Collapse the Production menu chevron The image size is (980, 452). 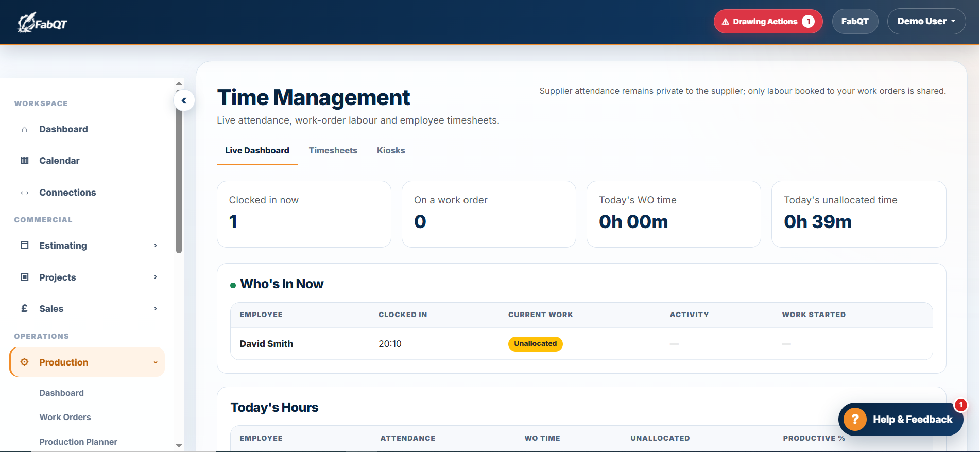pos(156,362)
